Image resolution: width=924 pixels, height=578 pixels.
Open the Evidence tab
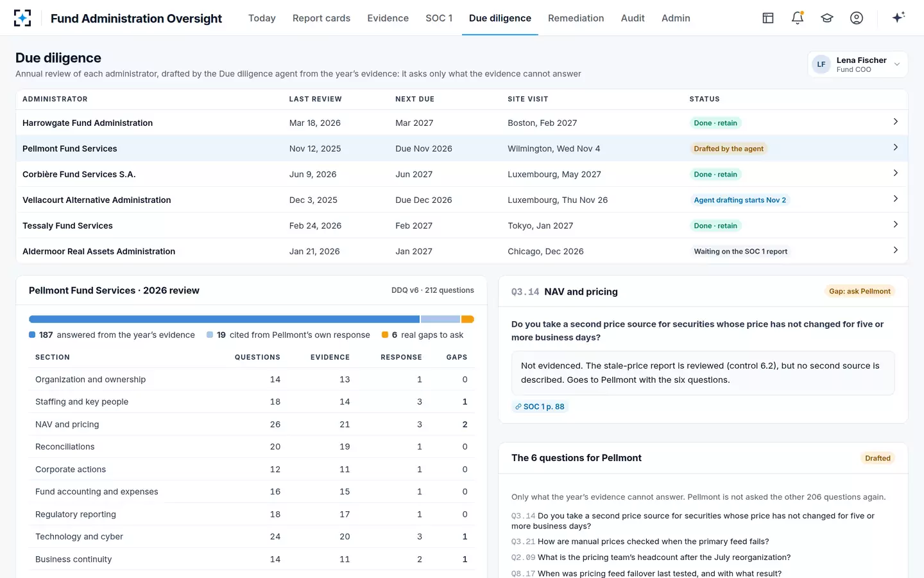[388, 18]
